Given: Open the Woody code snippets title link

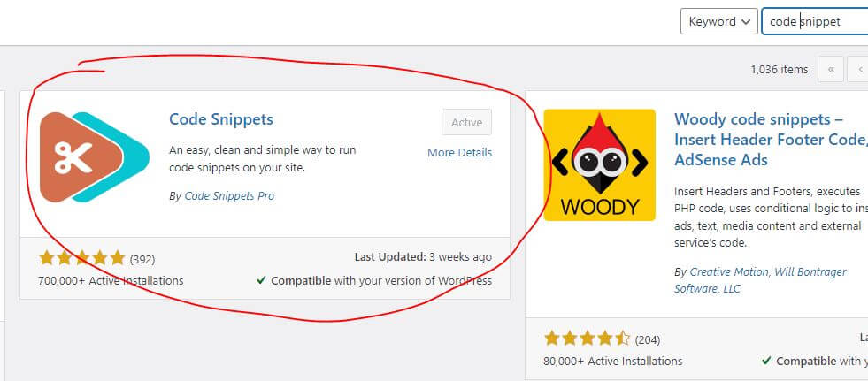Looking at the screenshot, I should [771, 140].
